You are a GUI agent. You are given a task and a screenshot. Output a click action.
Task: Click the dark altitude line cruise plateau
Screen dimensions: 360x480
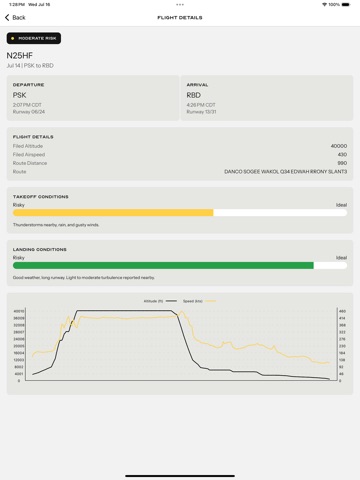coord(123,311)
